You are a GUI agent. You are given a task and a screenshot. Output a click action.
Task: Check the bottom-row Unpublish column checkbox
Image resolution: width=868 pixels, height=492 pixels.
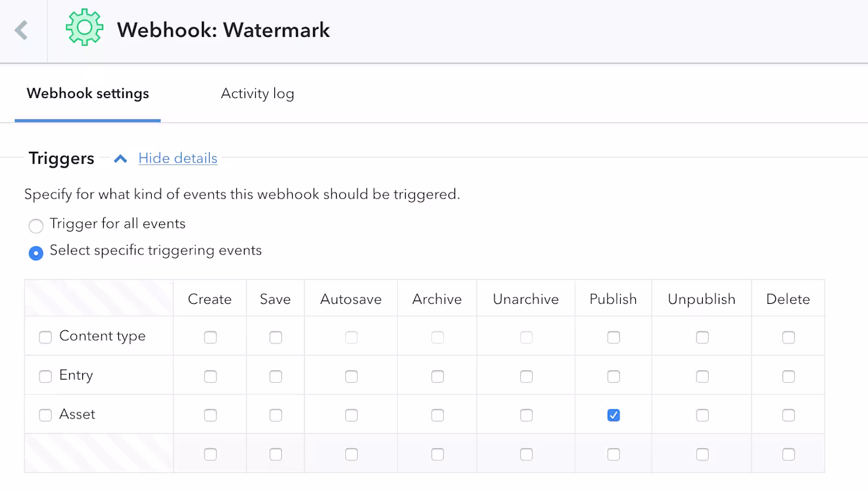coord(702,454)
